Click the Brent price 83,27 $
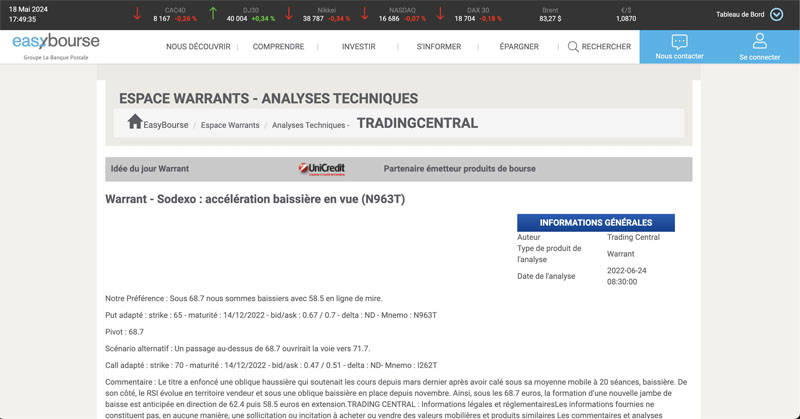This screenshot has width=800, height=419. click(x=550, y=18)
